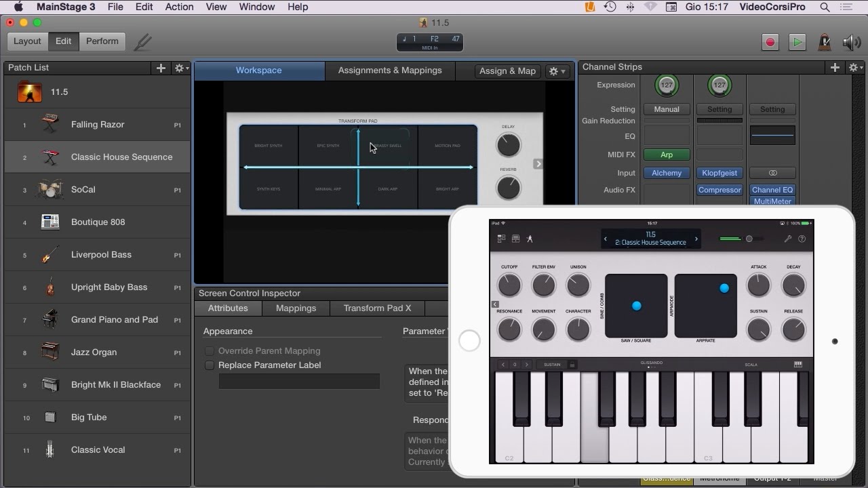The height and width of the screenshot is (488, 868).
Task: Open the Action menu
Action: pyautogui.click(x=179, y=7)
